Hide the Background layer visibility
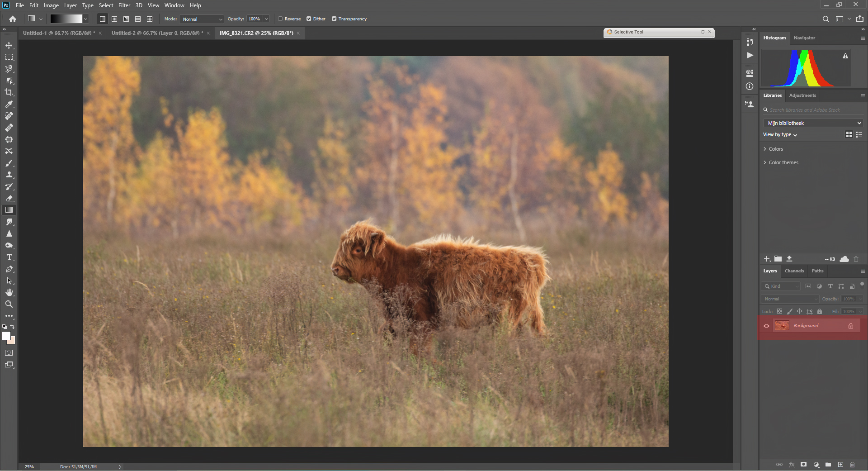This screenshot has height=471, width=868. 766,326
